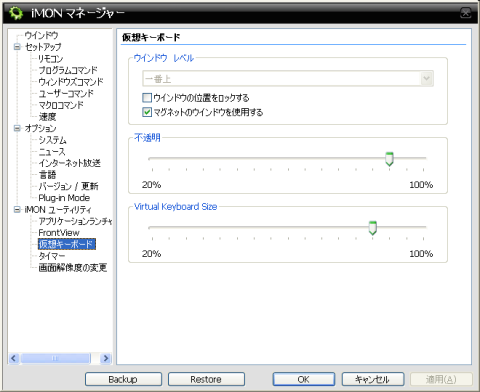Open Plug-in Mode settings
Image resolution: width=480 pixels, height=392 pixels.
[x=64, y=198]
